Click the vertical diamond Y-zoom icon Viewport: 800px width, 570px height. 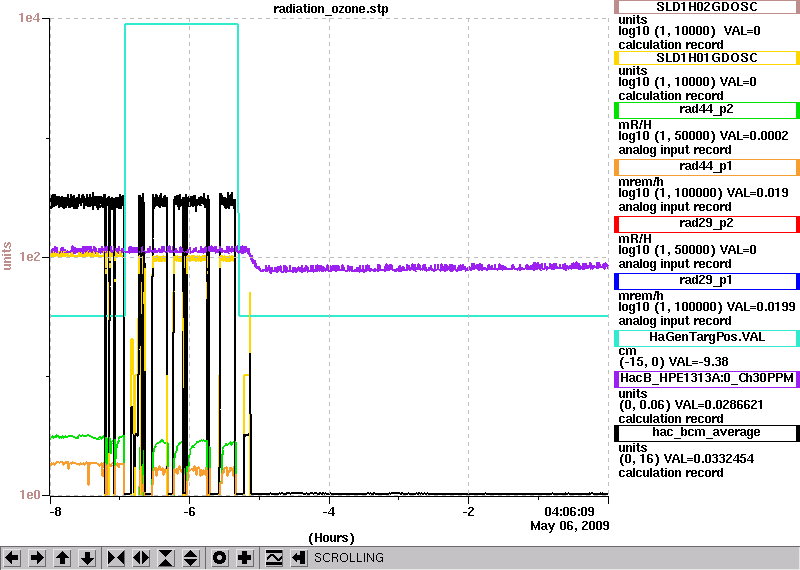point(191,558)
